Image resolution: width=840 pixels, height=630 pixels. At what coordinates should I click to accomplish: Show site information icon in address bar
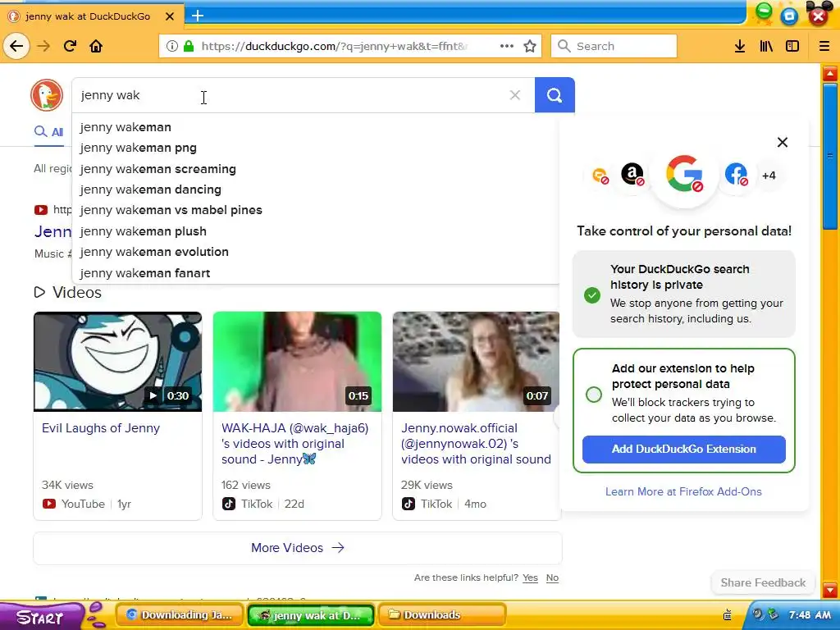pos(172,46)
